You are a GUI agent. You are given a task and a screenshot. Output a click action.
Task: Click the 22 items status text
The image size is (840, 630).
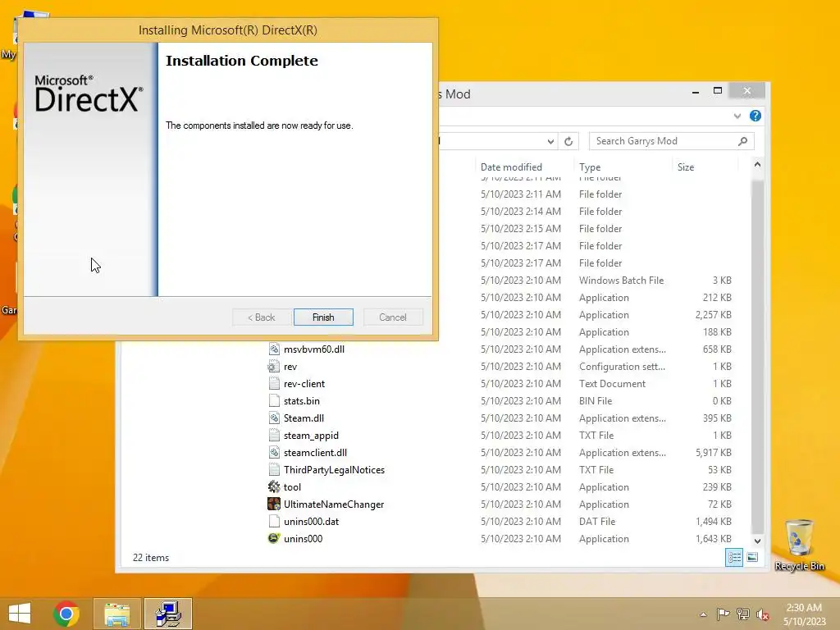click(151, 558)
